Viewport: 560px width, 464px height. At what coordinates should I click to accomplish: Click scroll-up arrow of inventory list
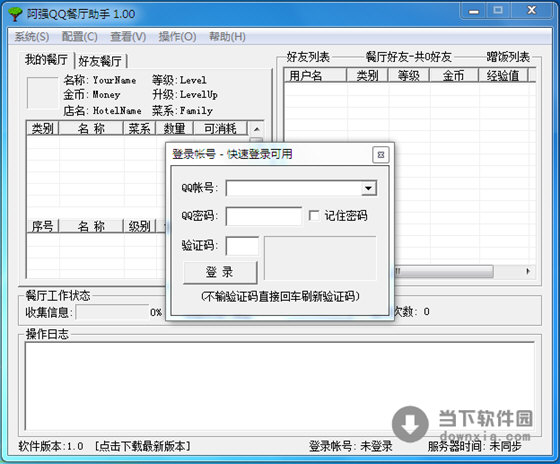point(256,129)
